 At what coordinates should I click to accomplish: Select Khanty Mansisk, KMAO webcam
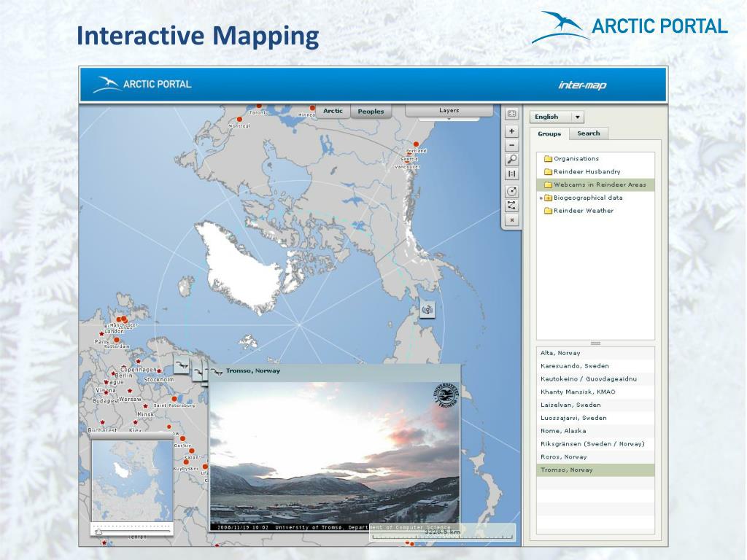click(x=595, y=392)
